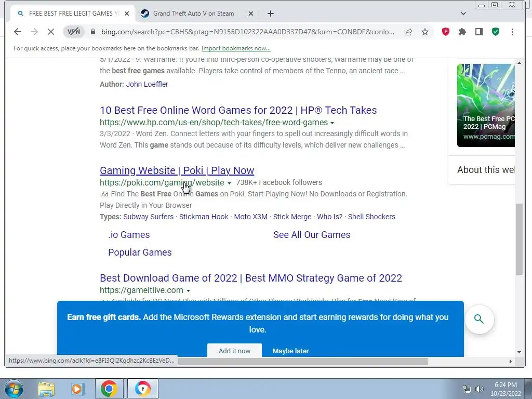Open Subway Surfers link
Viewport: 532px width, 399px height.
pyautogui.click(x=148, y=217)
